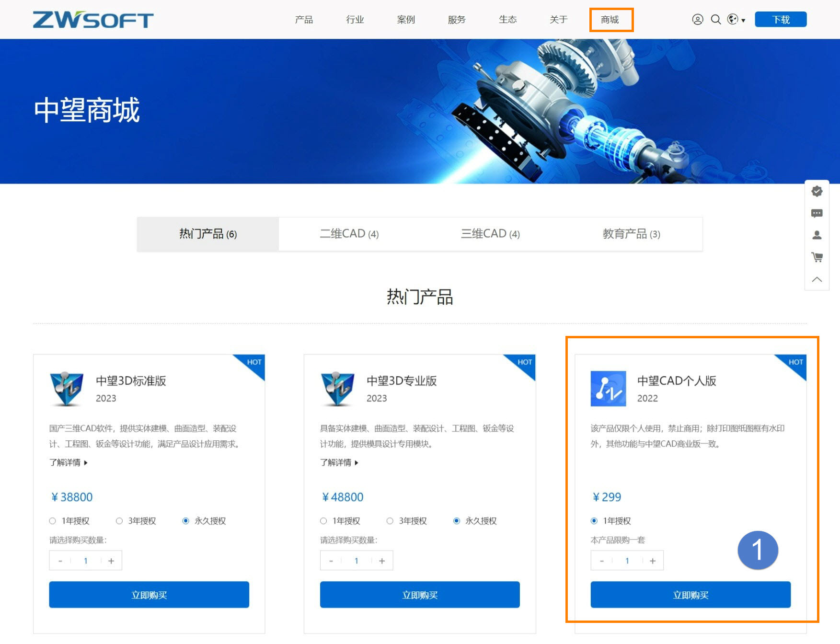This screenshot has height=644, width=840.
Task: Click the person icon in side toolbar
Action: point(817,235)
